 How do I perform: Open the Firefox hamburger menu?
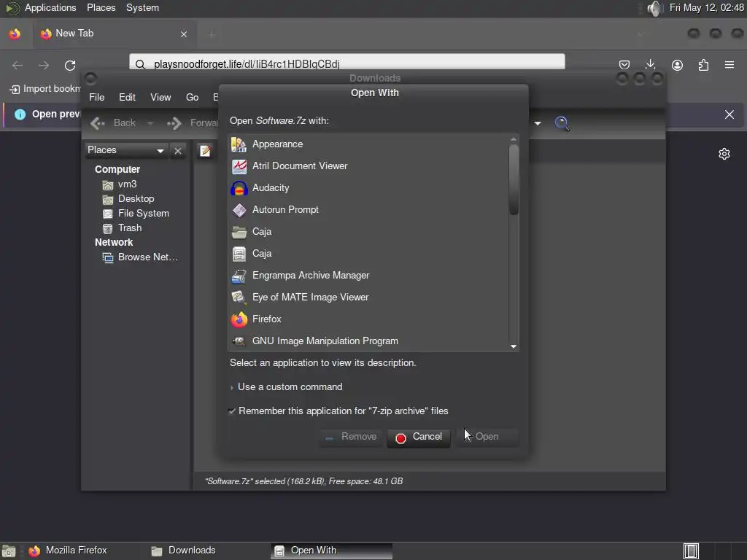729,65
